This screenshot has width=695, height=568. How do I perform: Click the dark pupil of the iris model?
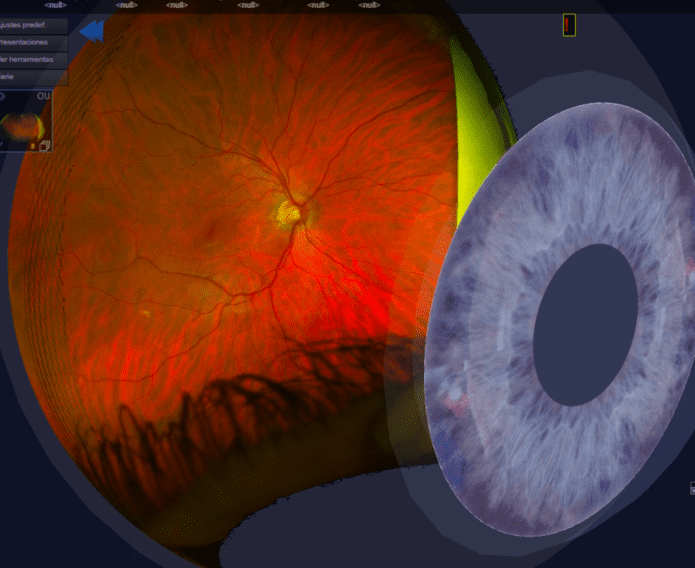point(585,324)
